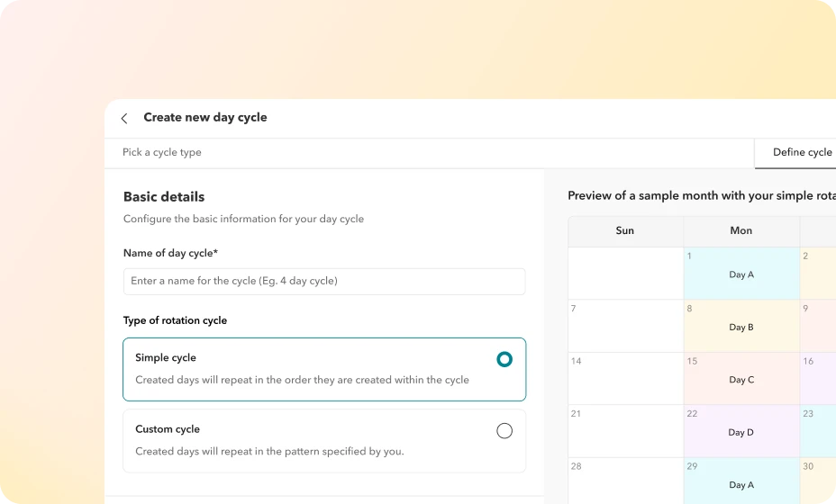Click the Tuesday 16 calendar cell
The image size is (836, 504).
(818, 378)
